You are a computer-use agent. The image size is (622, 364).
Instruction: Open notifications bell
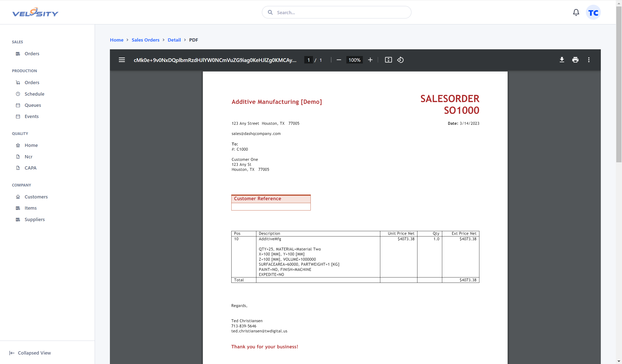tap(576, 12)
